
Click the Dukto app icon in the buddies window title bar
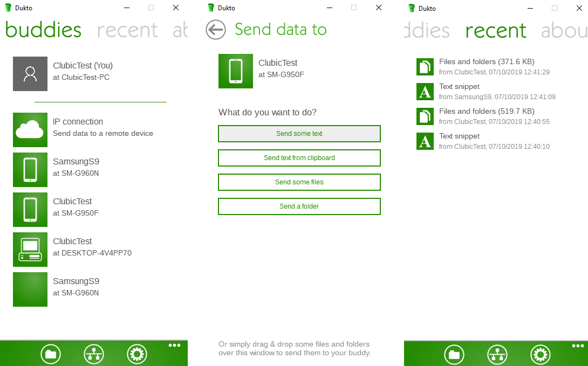click(8, 8)
